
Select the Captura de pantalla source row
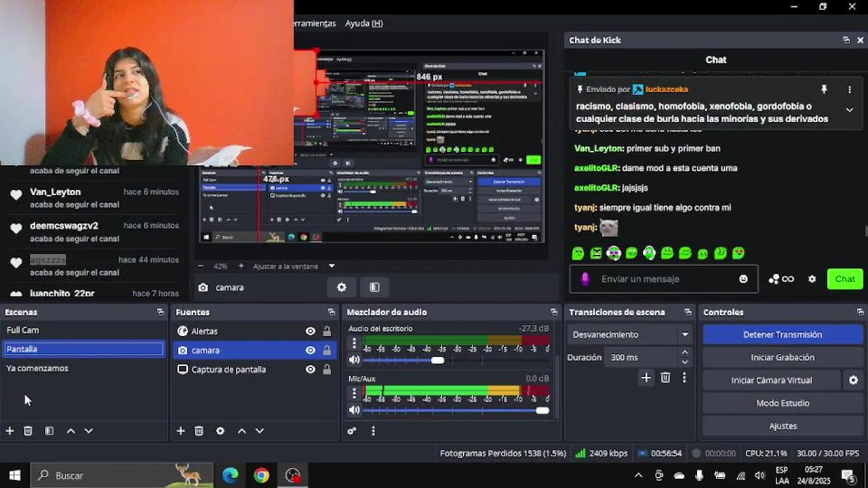[254, 369]
